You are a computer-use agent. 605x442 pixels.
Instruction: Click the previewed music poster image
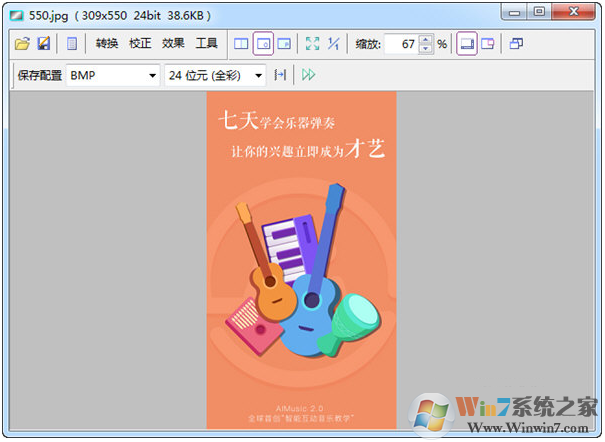(301, 260)
